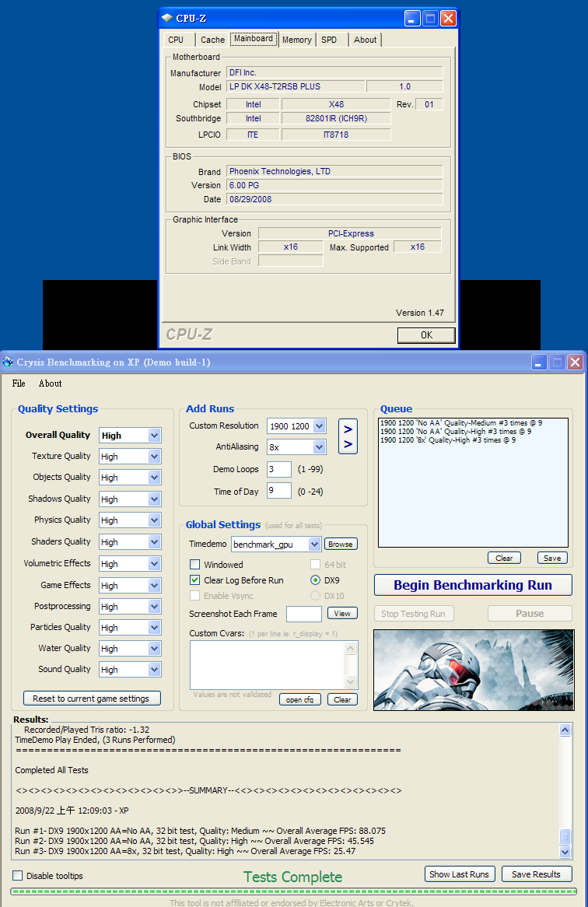Viewport: 588px width, 907px height.
Task: Uncheck Clear Log Before Run
Action: pyautogui.click(x=195, y=580)
